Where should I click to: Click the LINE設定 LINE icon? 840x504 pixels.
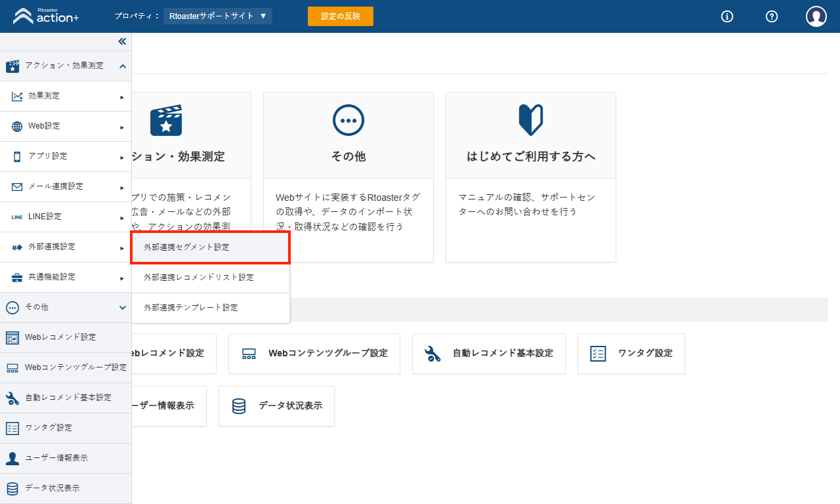coord(17,217)
